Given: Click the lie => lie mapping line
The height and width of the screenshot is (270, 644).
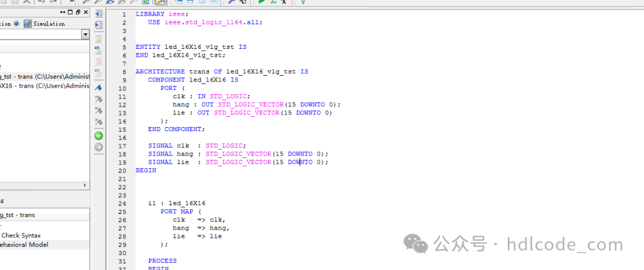Looking at the screenshot, I should 197,236.
